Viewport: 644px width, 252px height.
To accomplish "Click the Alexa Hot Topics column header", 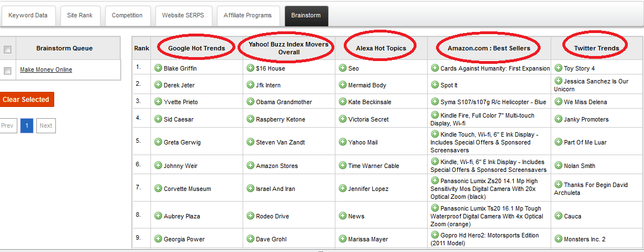I will click(x=381, y=48).
